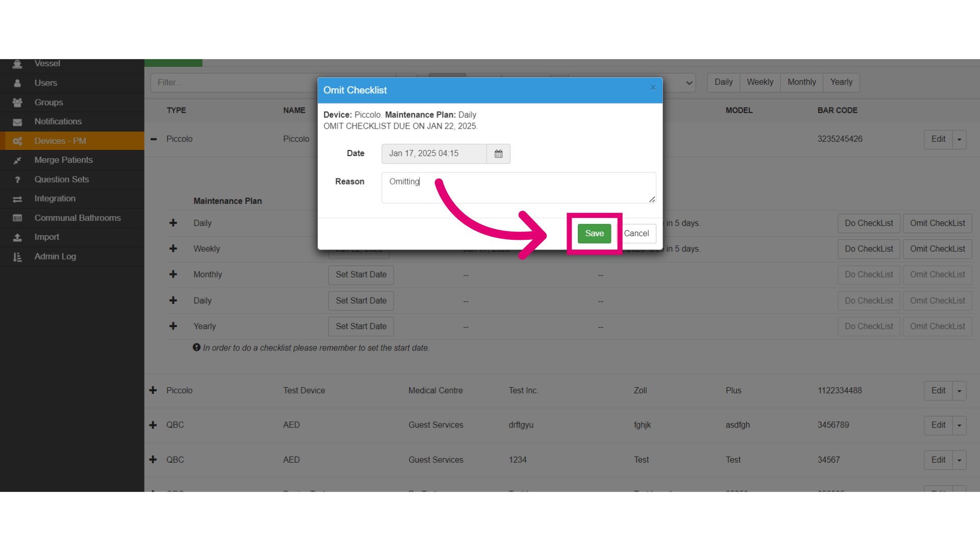Edit the Piccolo device 3235245426

point(938,139)
